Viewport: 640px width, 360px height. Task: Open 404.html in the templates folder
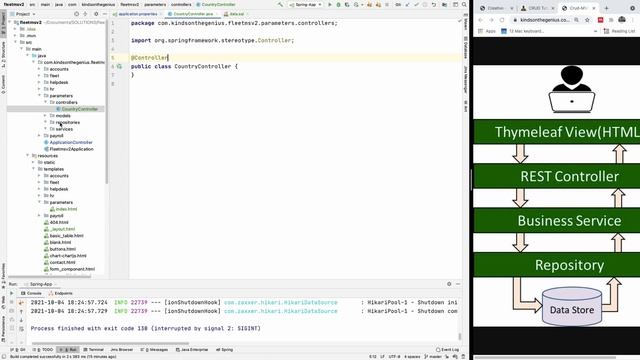click(x=59, y=222)
